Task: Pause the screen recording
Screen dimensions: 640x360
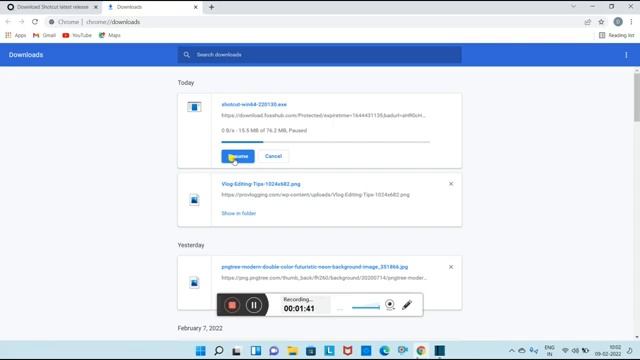Action: pyautogui.click(x=254, y=305)
